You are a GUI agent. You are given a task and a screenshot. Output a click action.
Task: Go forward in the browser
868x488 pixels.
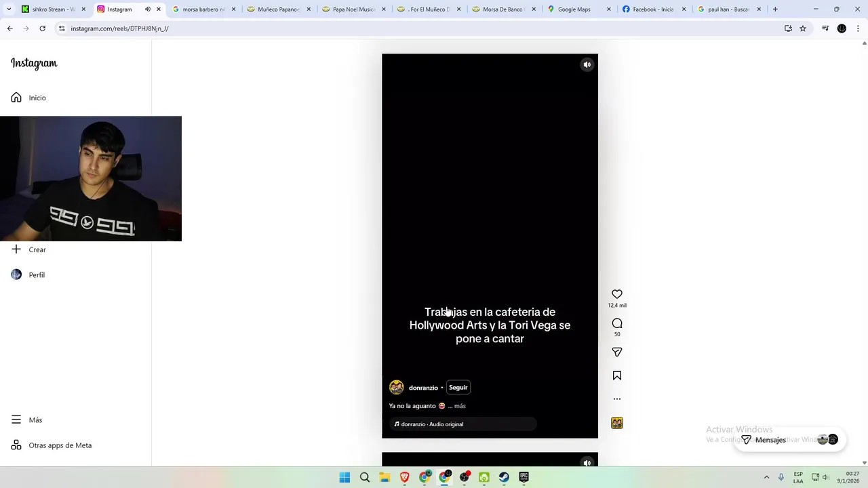tap(26, 28)
